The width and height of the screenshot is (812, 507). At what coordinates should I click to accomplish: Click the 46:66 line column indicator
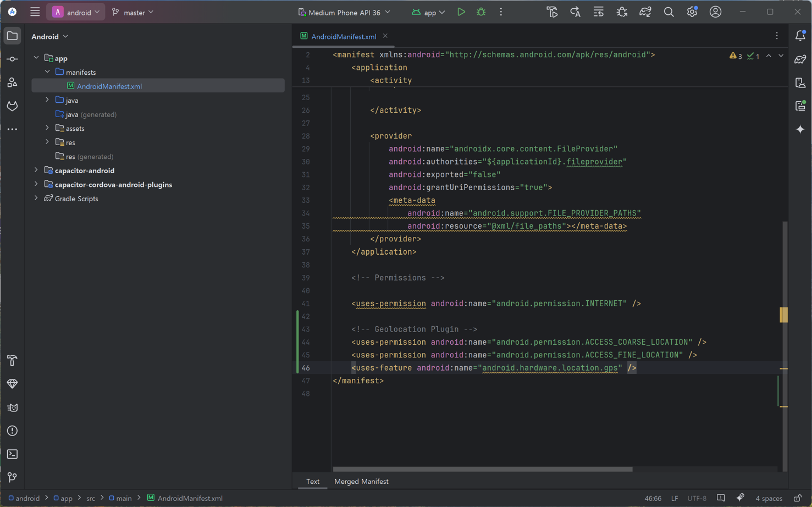pos(653,498)
